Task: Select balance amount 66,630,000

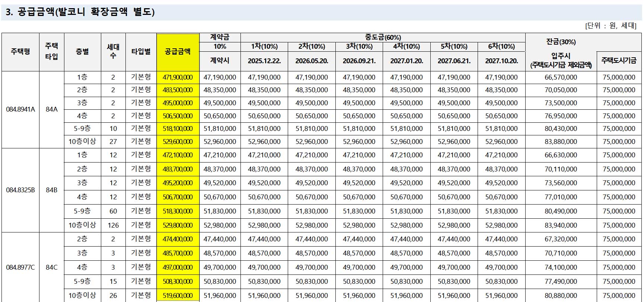Action: pyautogui.click(x=561, y=155)
